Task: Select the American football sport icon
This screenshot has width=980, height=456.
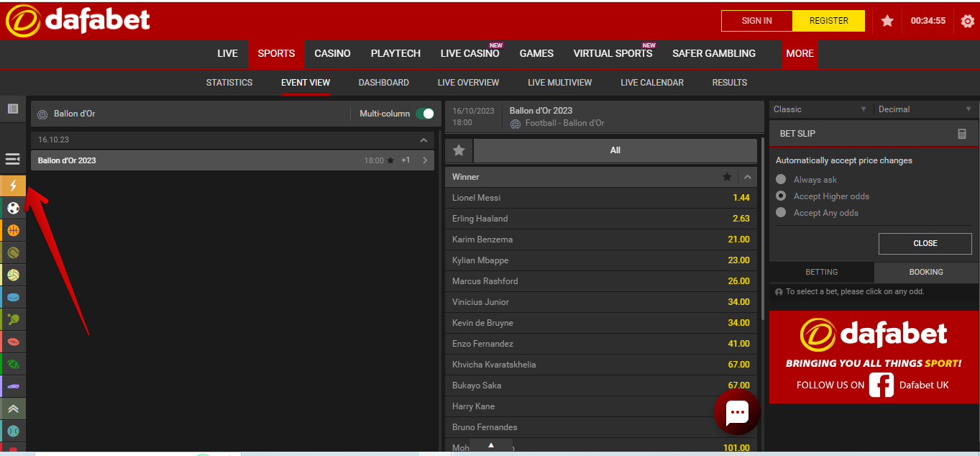Action: (x=13, y=364)
